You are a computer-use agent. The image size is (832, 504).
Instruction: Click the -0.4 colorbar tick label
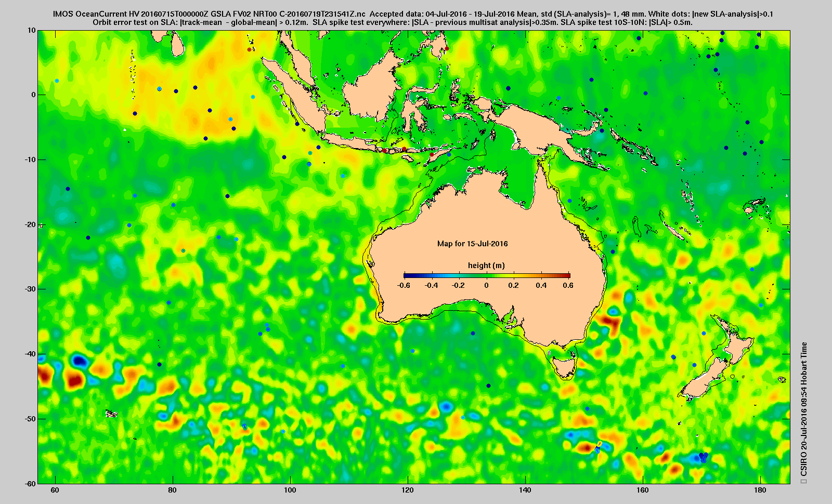click(431, 285)
